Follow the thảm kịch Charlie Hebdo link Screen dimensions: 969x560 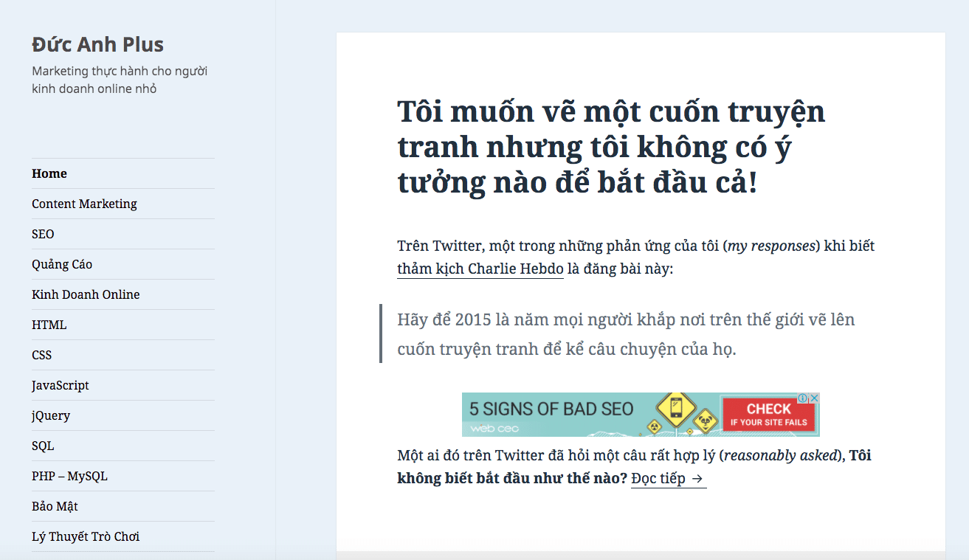click(480, 269)
